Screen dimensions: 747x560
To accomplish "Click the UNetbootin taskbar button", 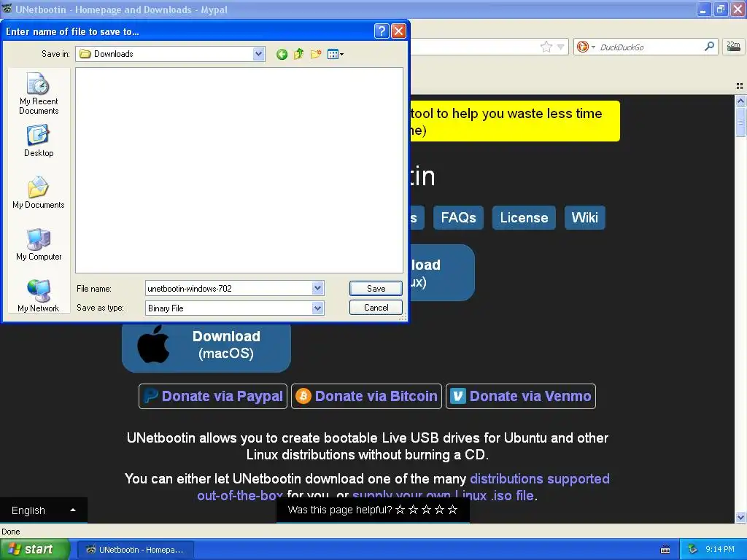I will click(x=135, y=550).
